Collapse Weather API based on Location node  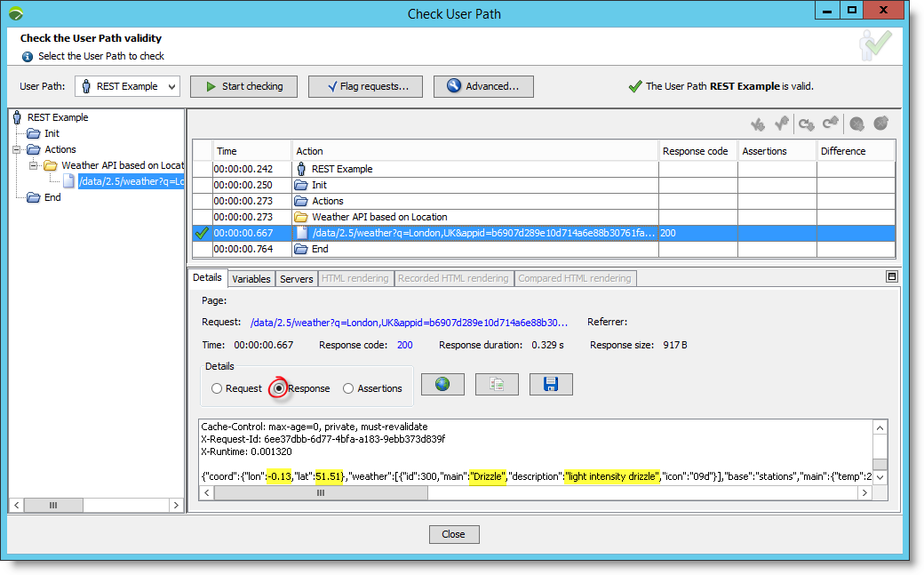34,165
